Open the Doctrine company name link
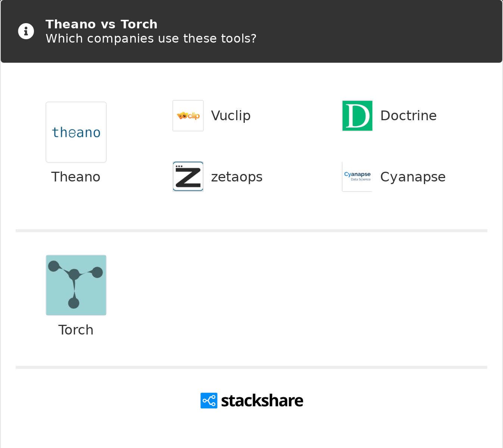Screen dimensions: 503x448 point(408,116)
